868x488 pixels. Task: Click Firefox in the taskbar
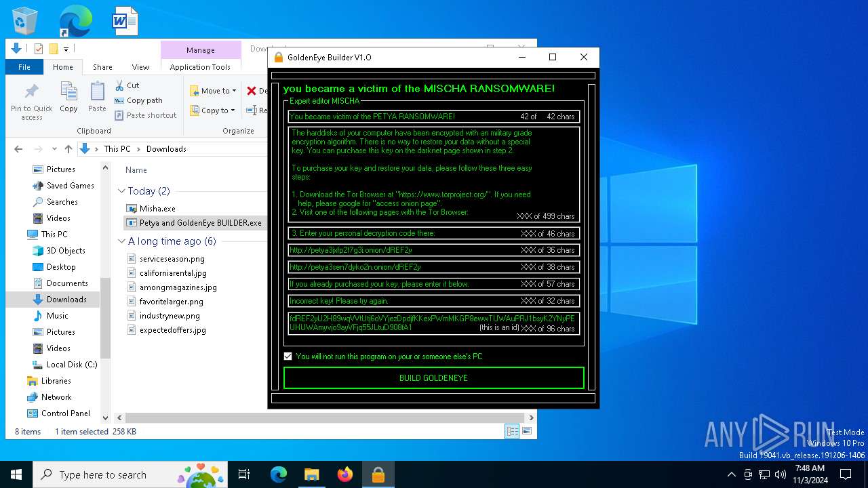point(345,474)
